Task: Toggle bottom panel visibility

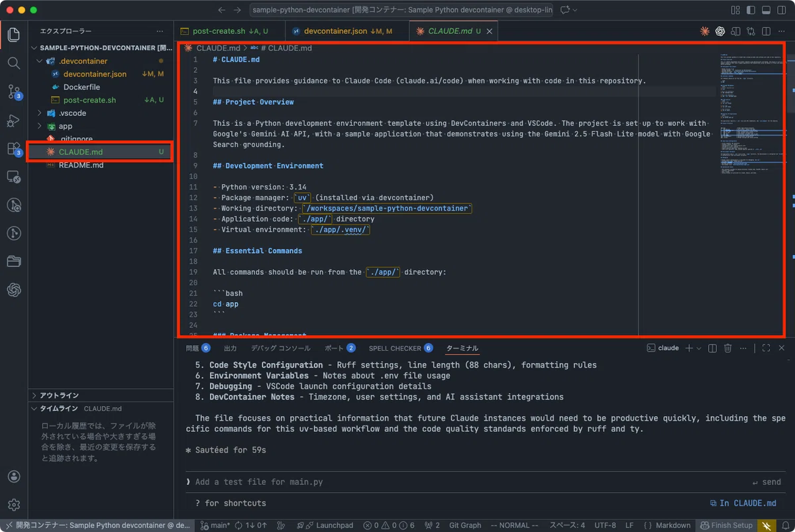Action: (766, 10)
